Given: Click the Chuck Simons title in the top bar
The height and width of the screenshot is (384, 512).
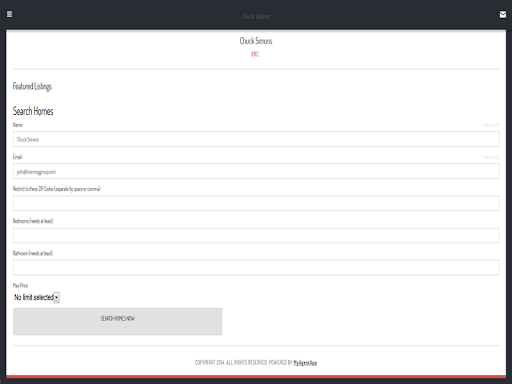Looking at the screenshot, I should [x=256, y=16].
